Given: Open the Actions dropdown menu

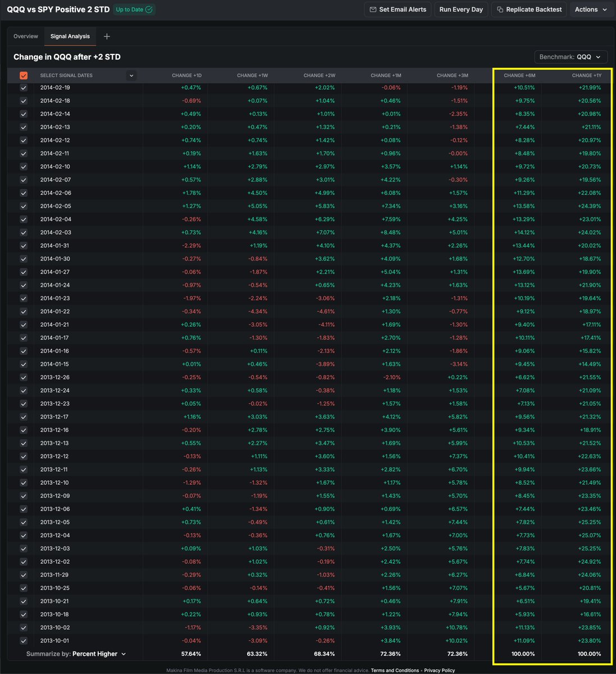Looking at the screenshot, I should [x=591, y=10].
